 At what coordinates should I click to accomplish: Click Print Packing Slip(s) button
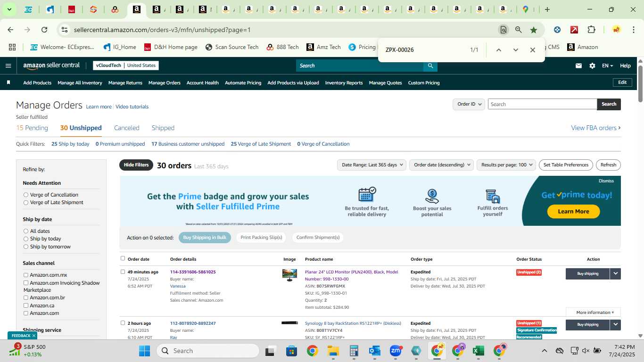click(261, 238)
